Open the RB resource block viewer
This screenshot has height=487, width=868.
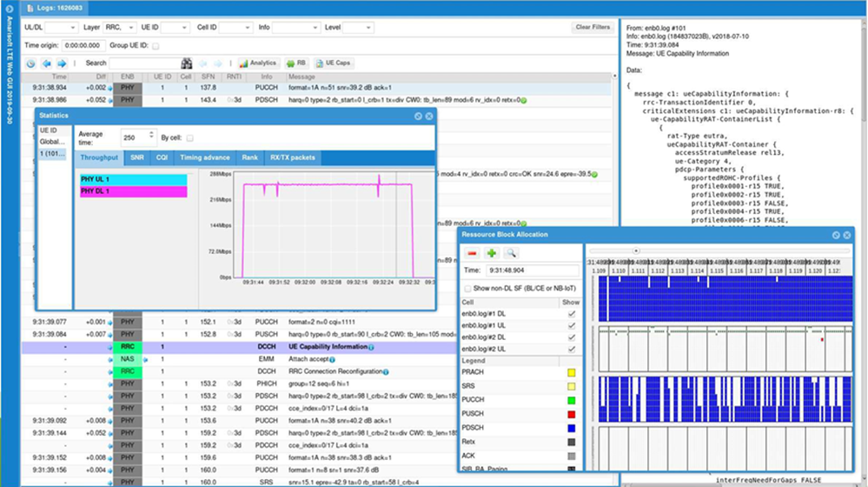click(296, 63)
